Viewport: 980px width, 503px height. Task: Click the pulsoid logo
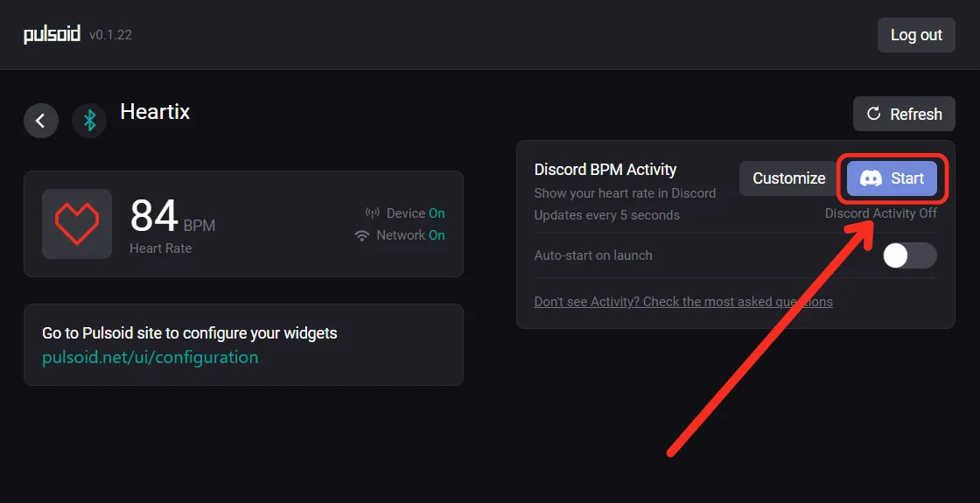click(x=52, y=34)
